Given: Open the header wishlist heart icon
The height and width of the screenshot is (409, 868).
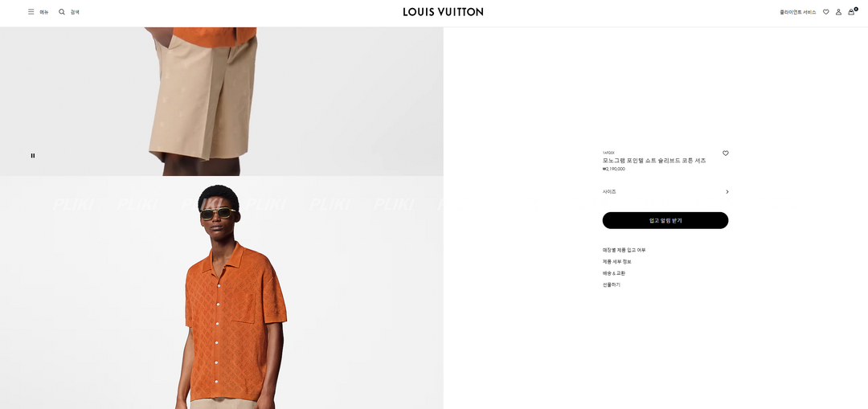Looking at the screenshot, I should 826,11.
